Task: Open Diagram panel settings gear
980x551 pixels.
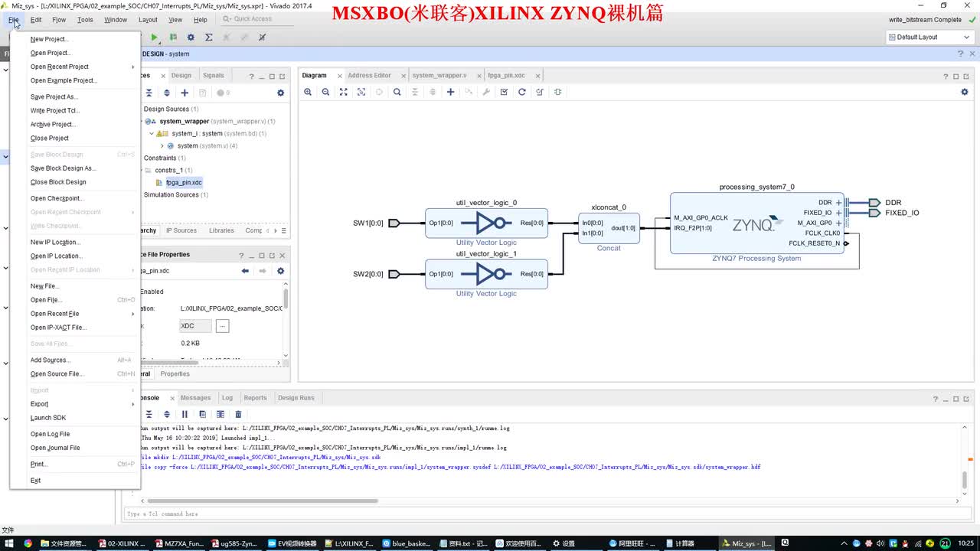Action: tap(964, 92)
